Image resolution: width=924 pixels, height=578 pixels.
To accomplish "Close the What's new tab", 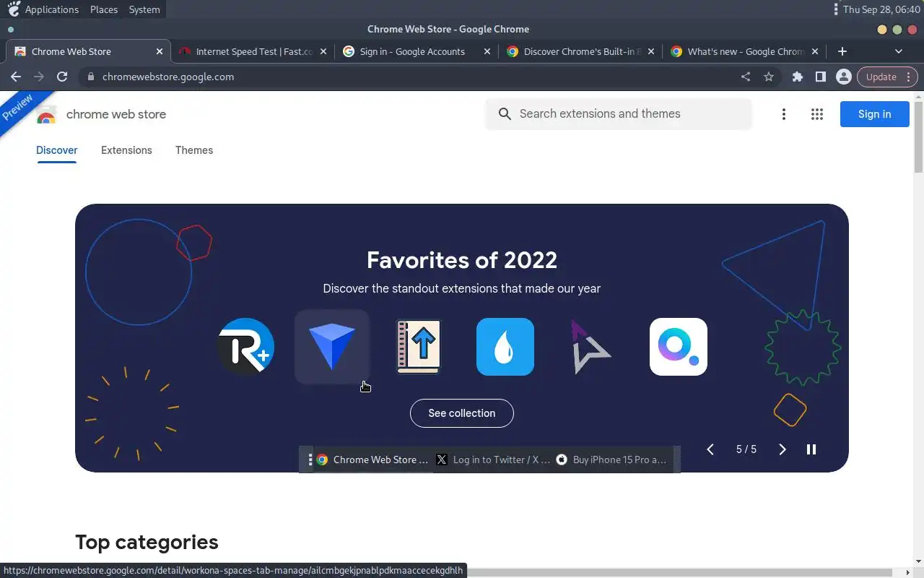I will pos(815,51).
